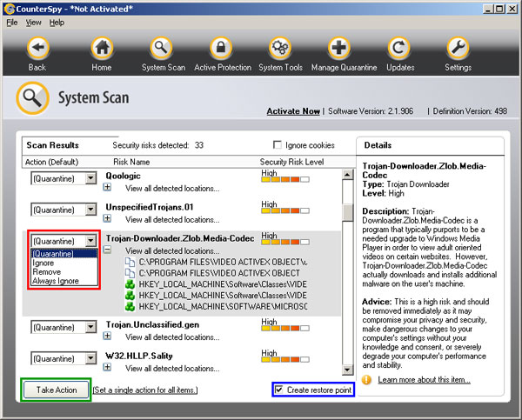Expand W32.HLLP.Sality detected locations
This screenshot has width=522, height=420.
click(107, 368)
